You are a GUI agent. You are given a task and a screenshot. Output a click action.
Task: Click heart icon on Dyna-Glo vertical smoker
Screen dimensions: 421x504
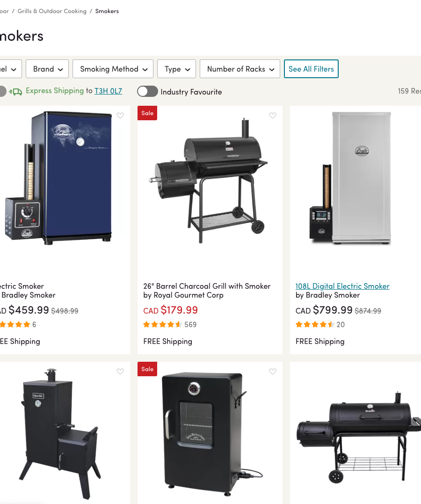click(x=120, y=372)
